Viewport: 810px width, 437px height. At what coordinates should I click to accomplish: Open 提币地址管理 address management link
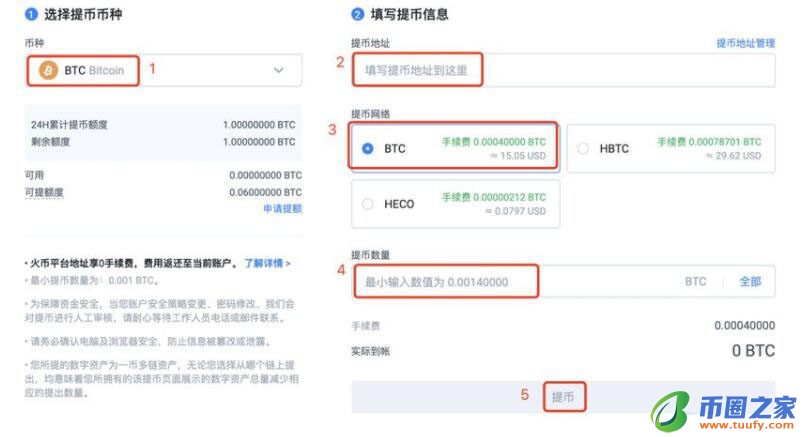(745, 43)
